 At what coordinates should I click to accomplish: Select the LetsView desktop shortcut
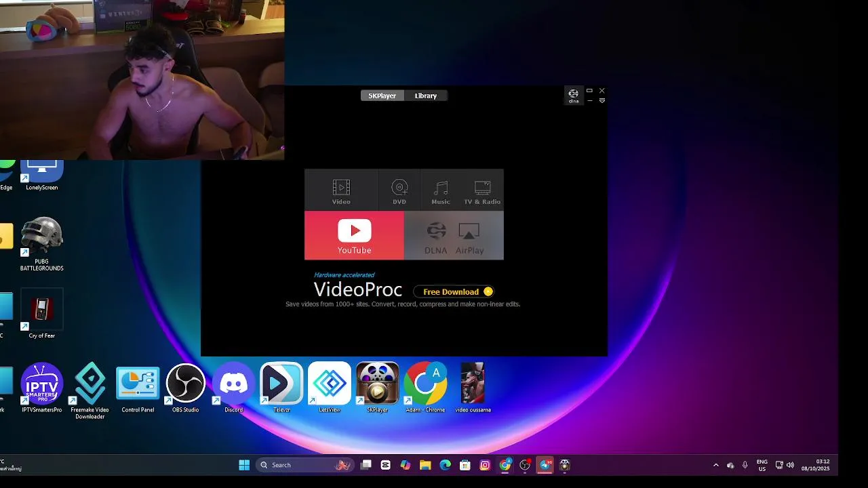click(x=330, y=388)
